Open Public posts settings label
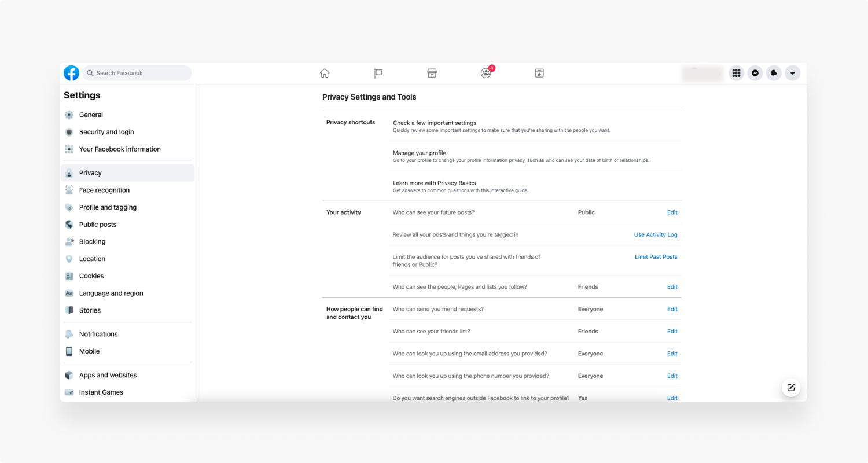This screenshot has height=463, width=868. (98, 225)
